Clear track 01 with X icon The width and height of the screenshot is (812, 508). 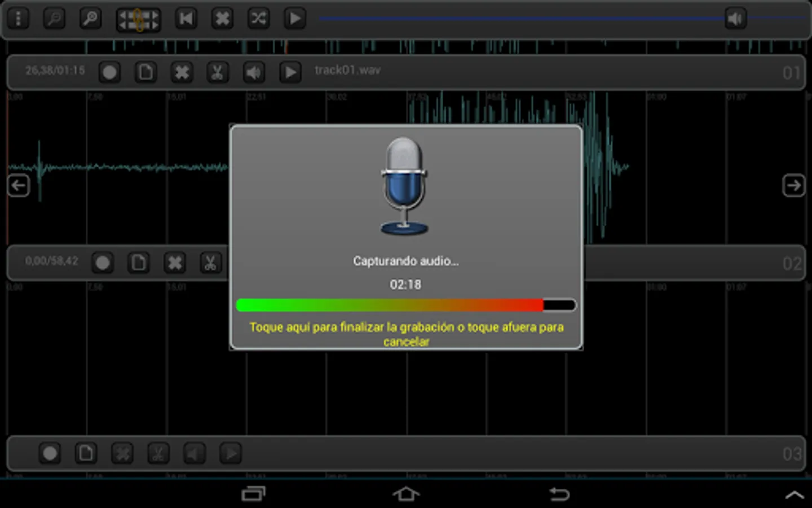(182, 72)
